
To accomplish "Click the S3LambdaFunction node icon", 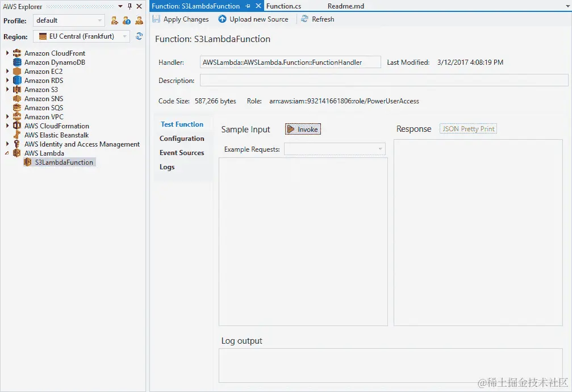I will (28, 162).
